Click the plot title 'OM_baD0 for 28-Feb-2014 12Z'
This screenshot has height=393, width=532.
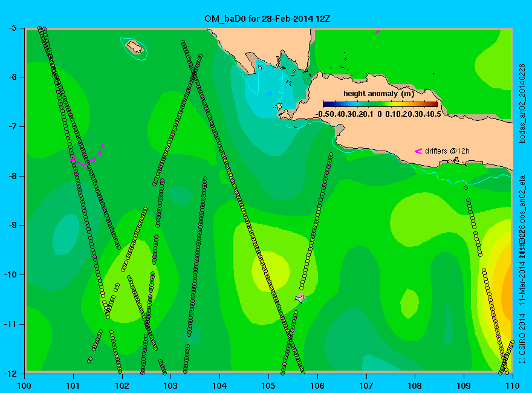point(267,19)
